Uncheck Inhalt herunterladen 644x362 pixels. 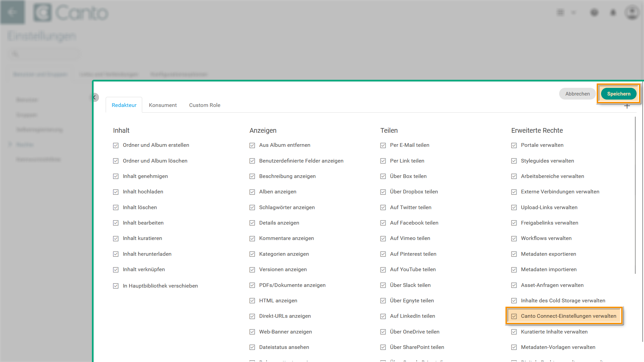tap(116, 254)
